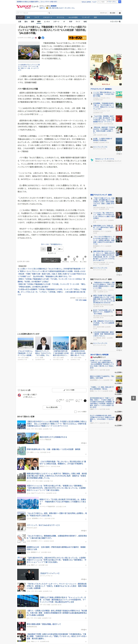Screen dimensions: 138x644
Task: Click the 次へ next page button
Action: point(60,249)
